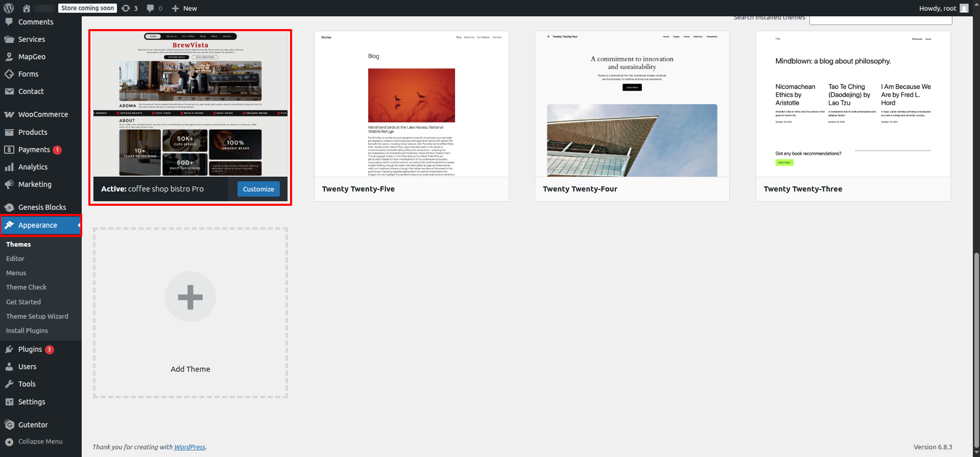Open the Menus submenu item
This screenshot has height=457, width=980.
click(16, 273)
